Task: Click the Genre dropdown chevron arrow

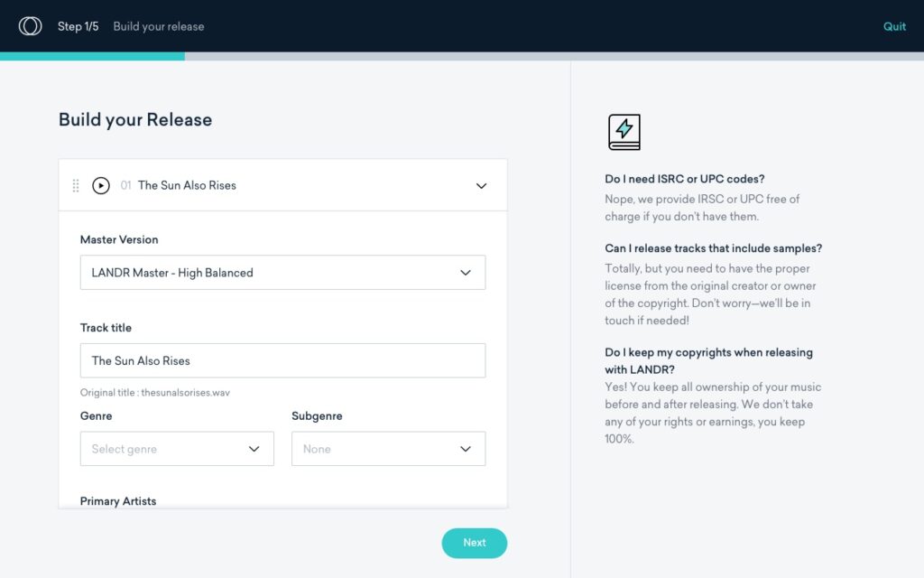Action: pos(254,449)
